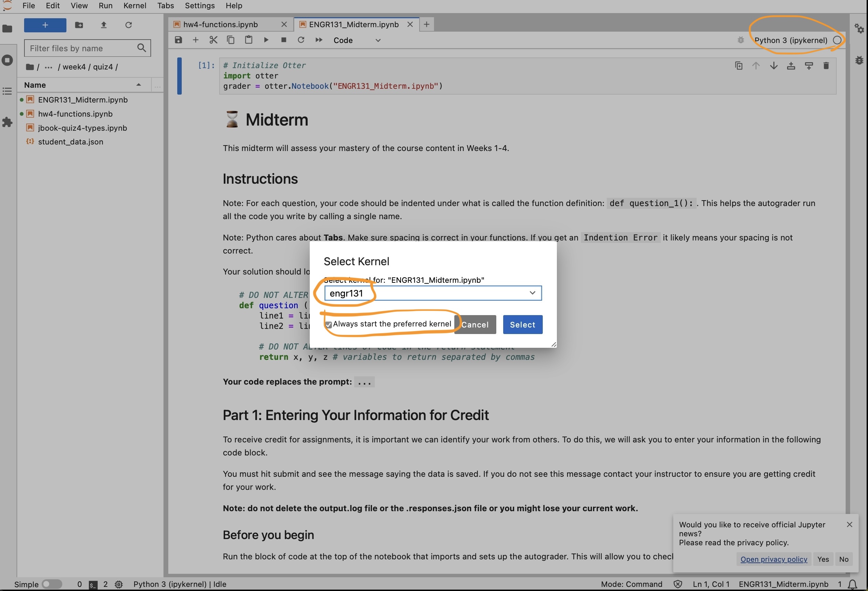Show the Table of Contents panel
The image size is (868, 591).
(x=8, y=91)
